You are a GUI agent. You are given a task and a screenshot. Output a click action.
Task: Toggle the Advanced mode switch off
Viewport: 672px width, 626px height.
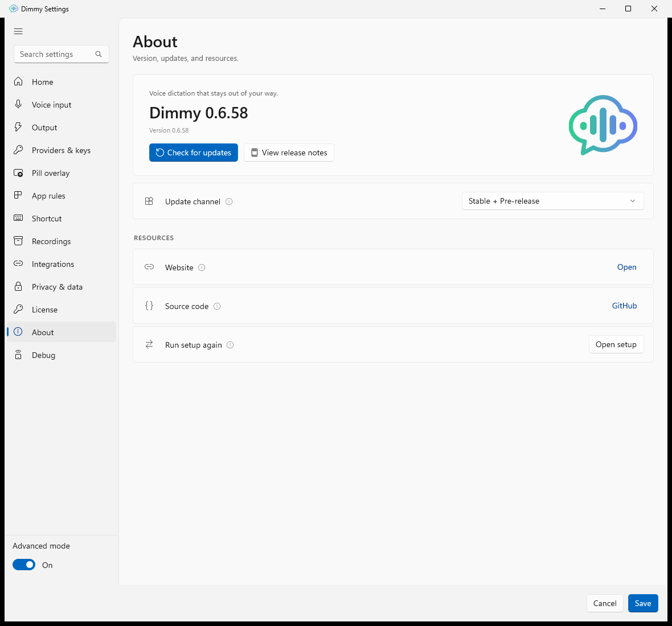point(24,565)
